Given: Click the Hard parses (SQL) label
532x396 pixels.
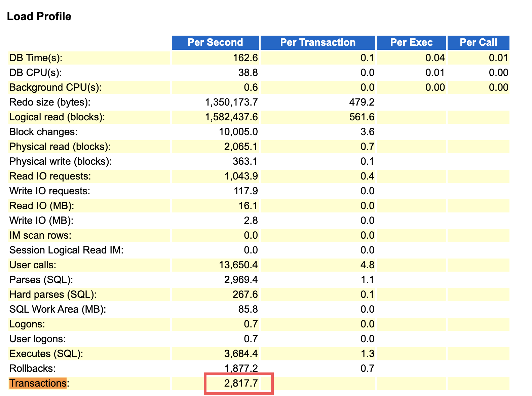Looking at the screenshot, I should pos(53,294).
